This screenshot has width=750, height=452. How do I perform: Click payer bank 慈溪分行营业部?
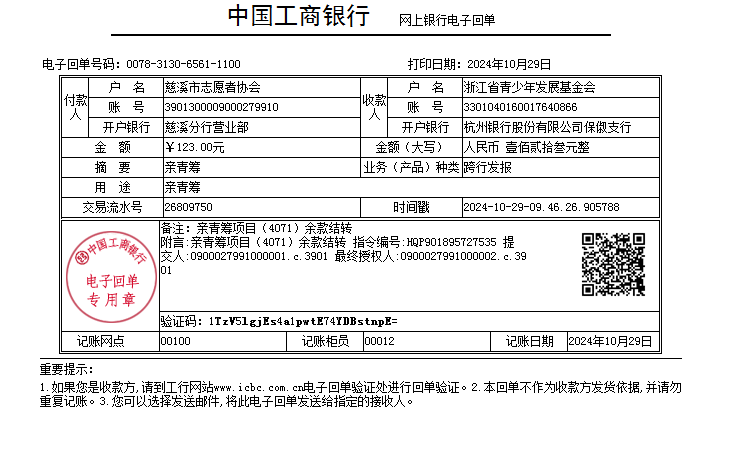(206, 127)
